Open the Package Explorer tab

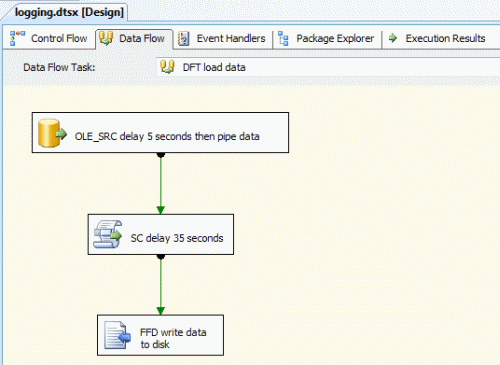tap(327, 39)
